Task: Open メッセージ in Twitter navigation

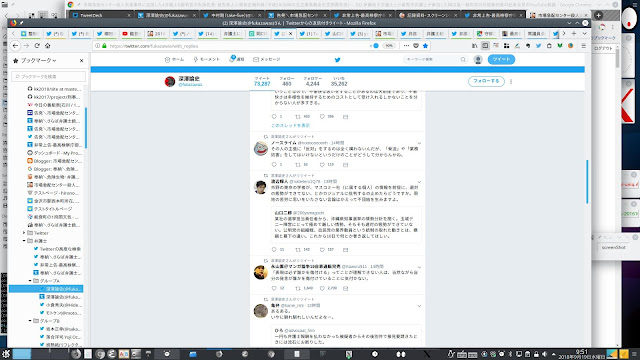Action: click(267, 60)
